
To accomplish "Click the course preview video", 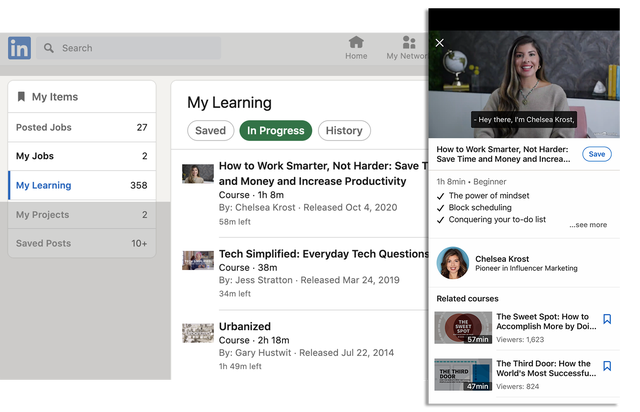I will pos(524,84).
